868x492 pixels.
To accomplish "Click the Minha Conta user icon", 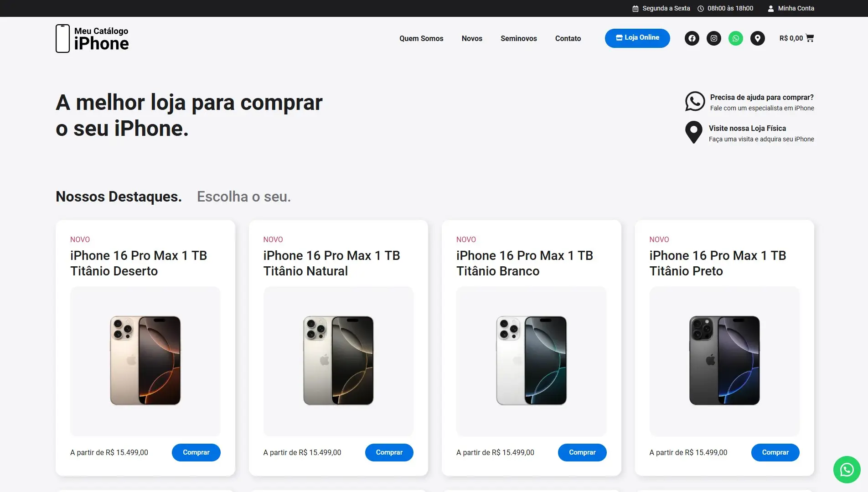I will tap(771, 8).
